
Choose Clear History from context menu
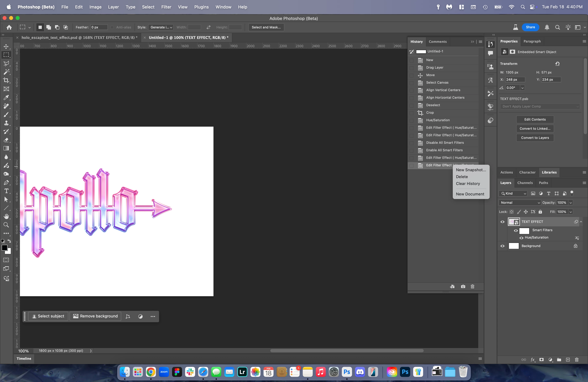(x=468, y=184)
